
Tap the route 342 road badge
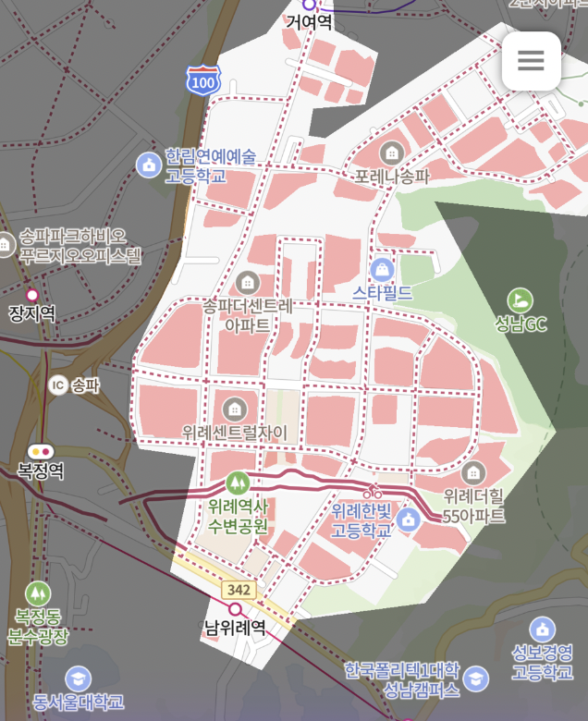click(x=239, y=590)
